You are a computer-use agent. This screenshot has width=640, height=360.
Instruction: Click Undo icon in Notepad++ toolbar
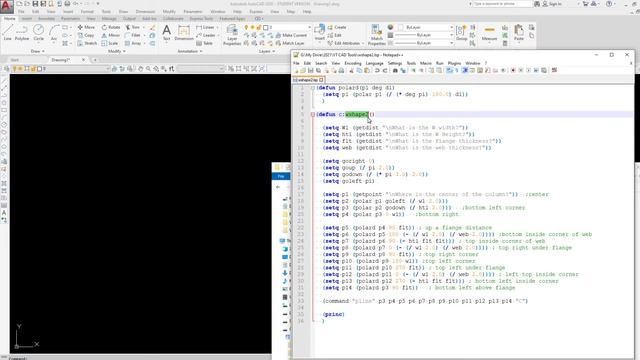click(377, 71)
